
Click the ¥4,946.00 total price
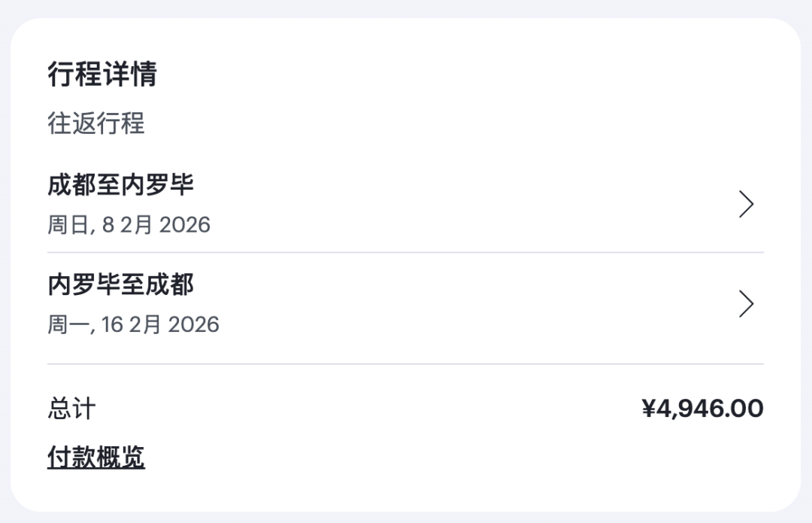click(702, 409)
